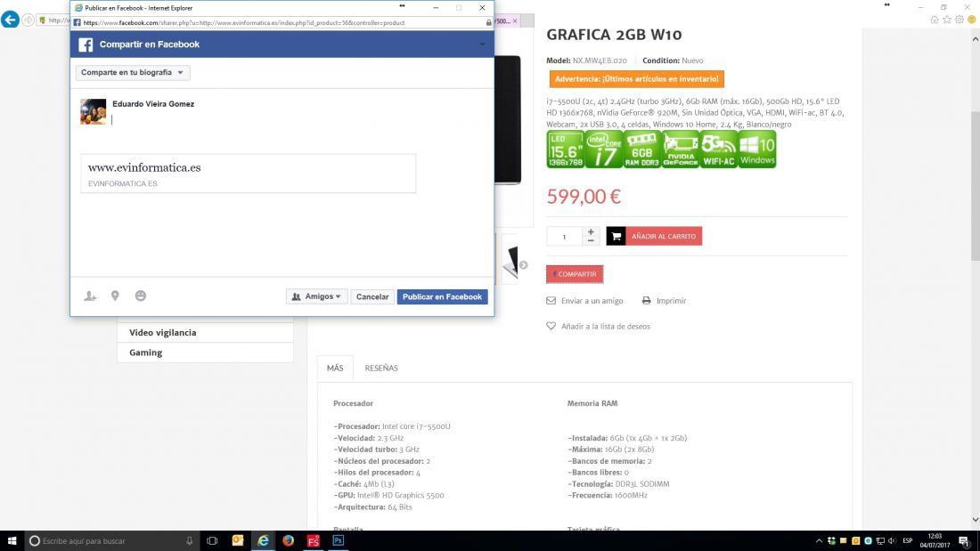Click the ESP language indicator in the taskbar
The image size is (980, 551).
coord(908,541)
